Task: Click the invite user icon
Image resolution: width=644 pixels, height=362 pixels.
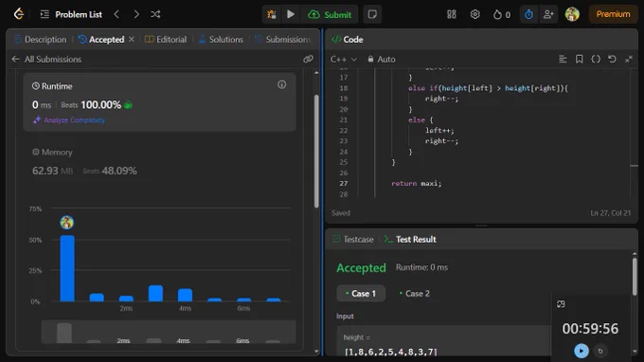Action: (548, 14)
